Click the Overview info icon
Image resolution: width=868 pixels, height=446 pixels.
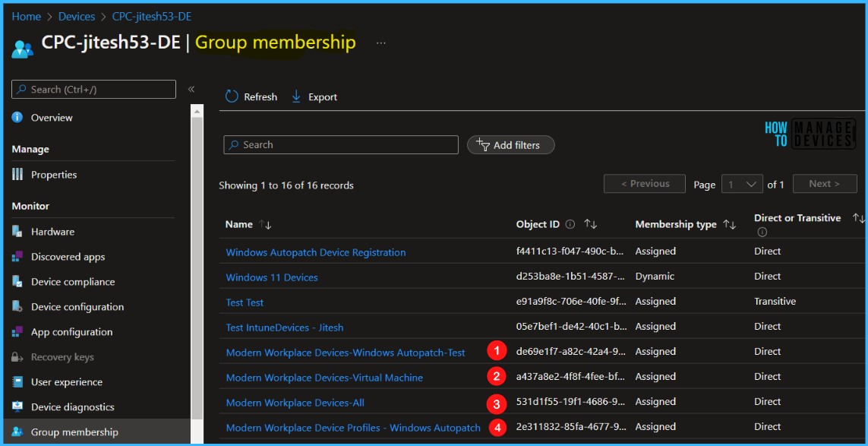coord(17,118)
